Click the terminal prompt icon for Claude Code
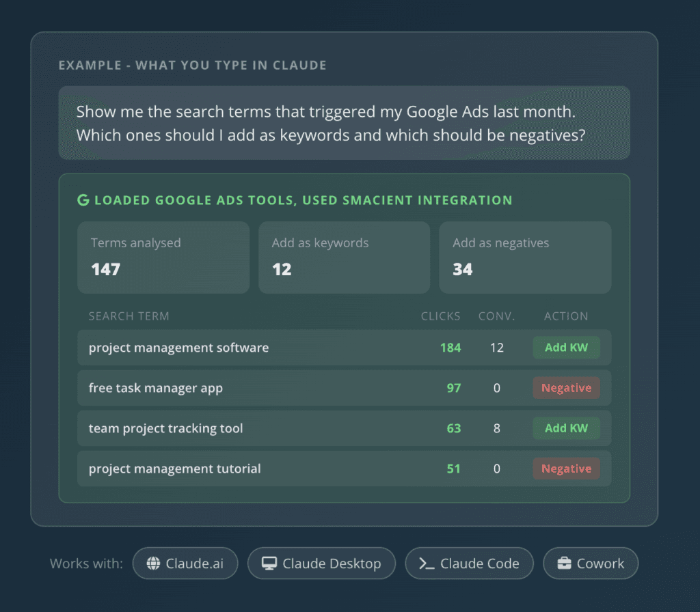 click(427, 564)
